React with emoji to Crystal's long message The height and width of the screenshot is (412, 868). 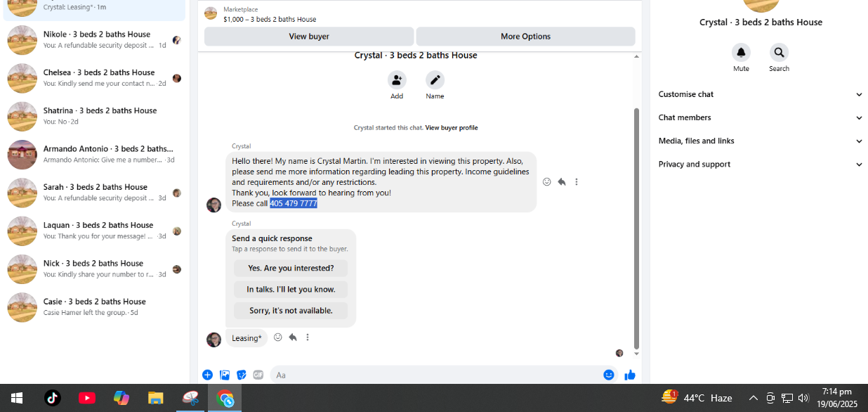click(x=547, y=181)
